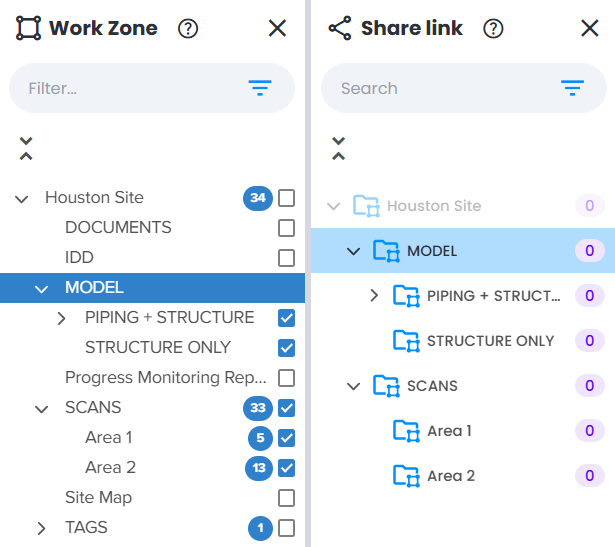The image size is (615, 547).
Task: Click the STRUCTURE ONLY folder icon in Share link
Action: point(406,341)
